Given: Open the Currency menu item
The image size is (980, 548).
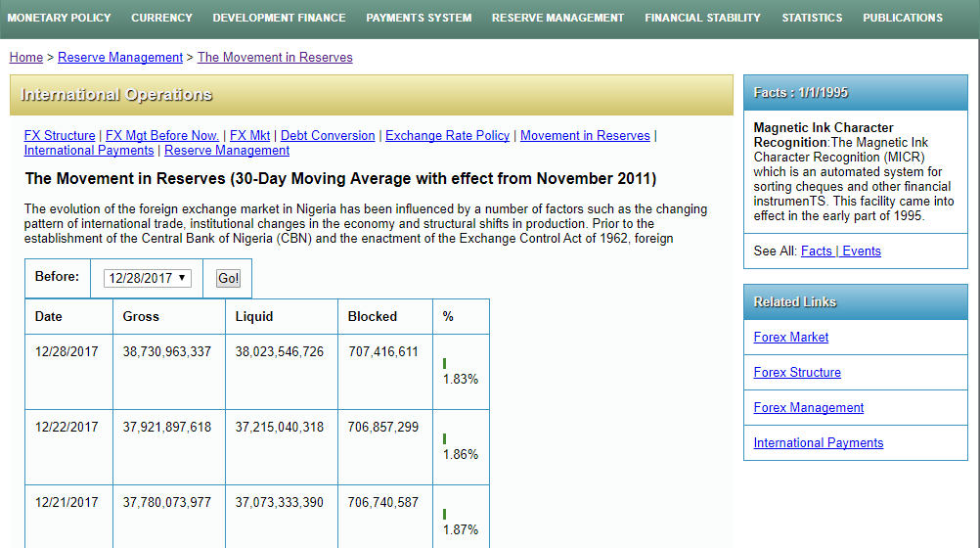Looking at the screenshot, I should [x=161, y=18].
